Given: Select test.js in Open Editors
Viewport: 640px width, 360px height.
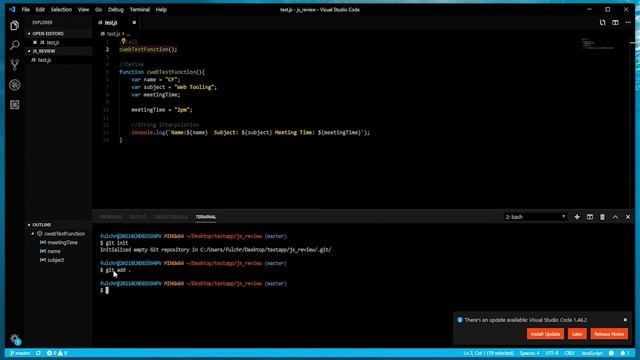Looking at the screenshot, I should [x=53, y=42].
